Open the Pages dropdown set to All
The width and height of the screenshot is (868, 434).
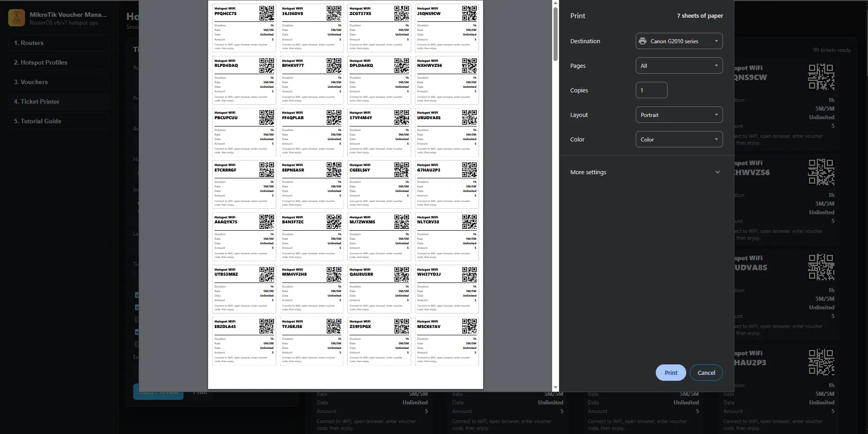(x=679, y=66)
